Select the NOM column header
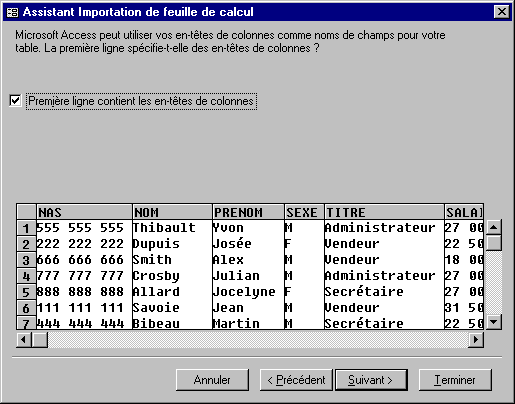This screenshot has height=404, width=515. (x=172, y=212)
